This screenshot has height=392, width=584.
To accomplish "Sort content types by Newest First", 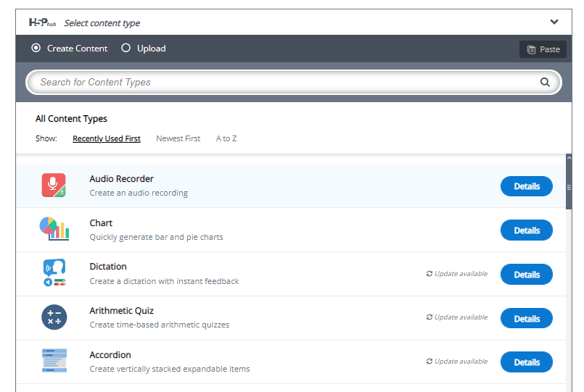I will click(178, 138).
